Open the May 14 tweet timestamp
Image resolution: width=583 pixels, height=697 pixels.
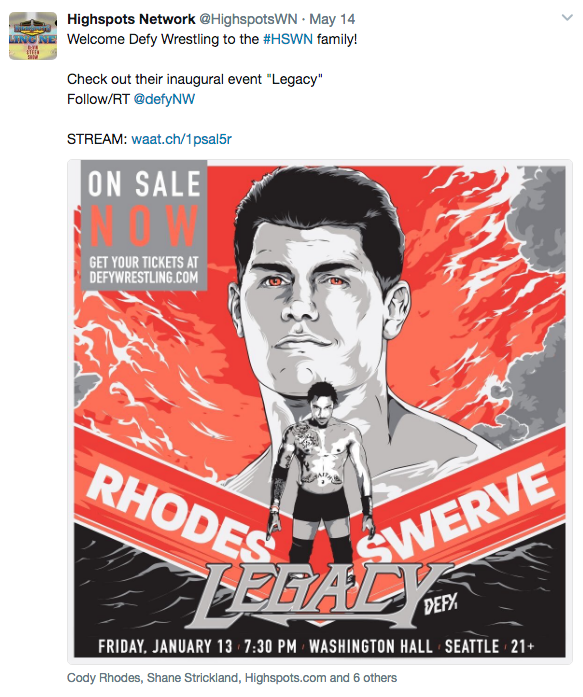[332, 19]
